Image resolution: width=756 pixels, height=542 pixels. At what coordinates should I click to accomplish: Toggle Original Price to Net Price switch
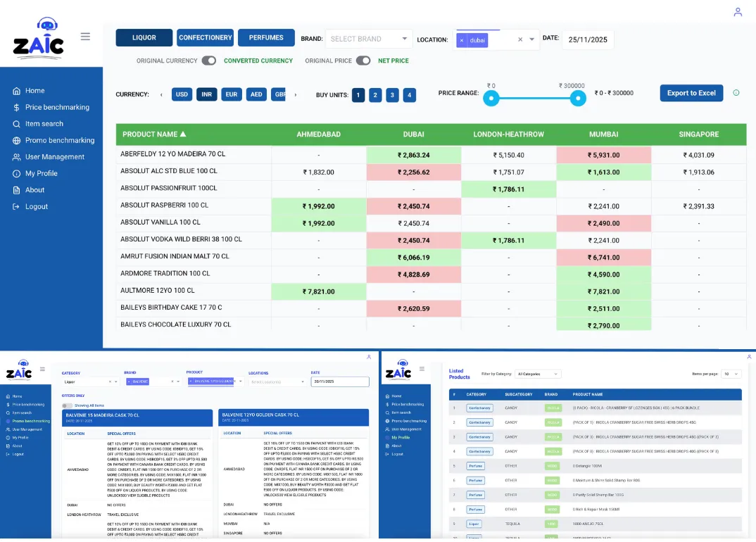(x=363, y=61)
